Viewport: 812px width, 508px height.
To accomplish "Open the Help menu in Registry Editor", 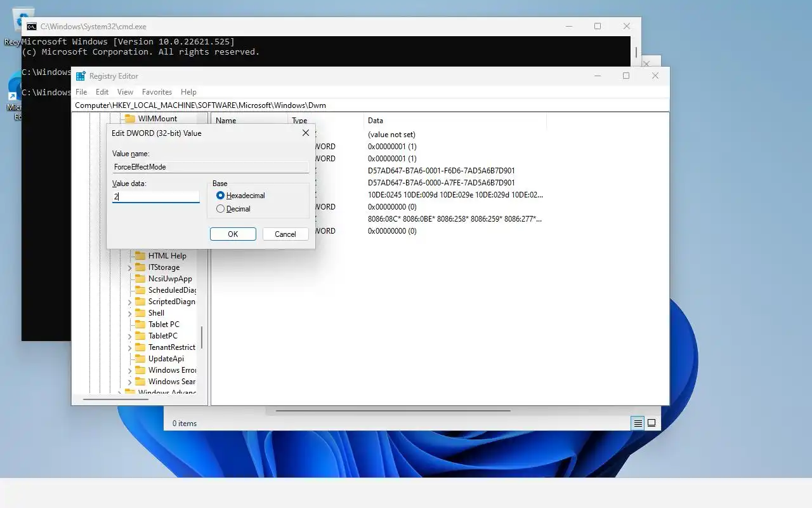I will pos(188,92).
